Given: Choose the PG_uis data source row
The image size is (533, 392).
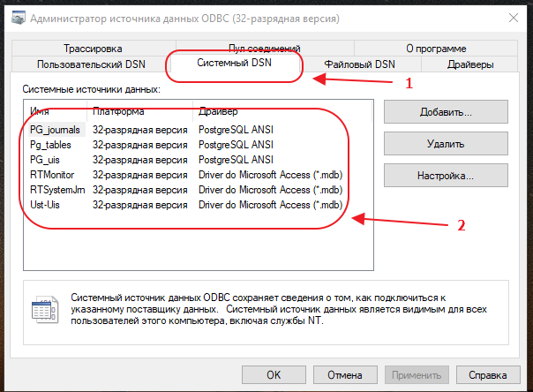Looking at the screenshot, I should click(x=47, y=159).
